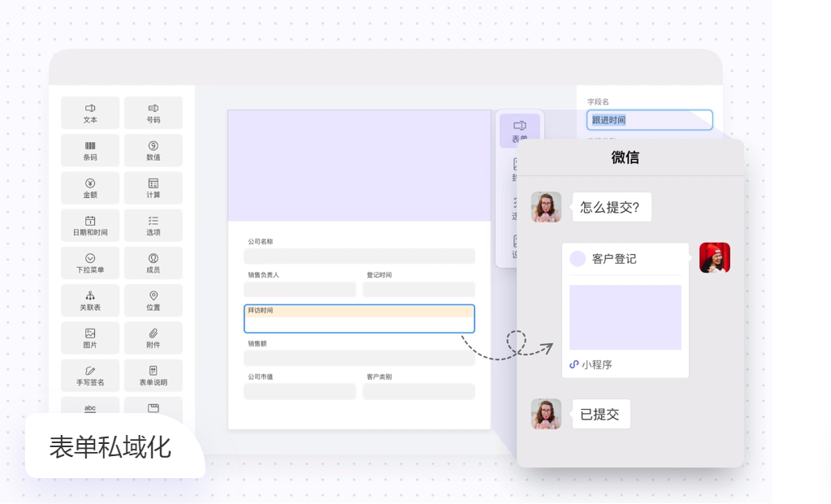
Task: Open the 客户登记 mini program card
Action: (x=625, y=310)
